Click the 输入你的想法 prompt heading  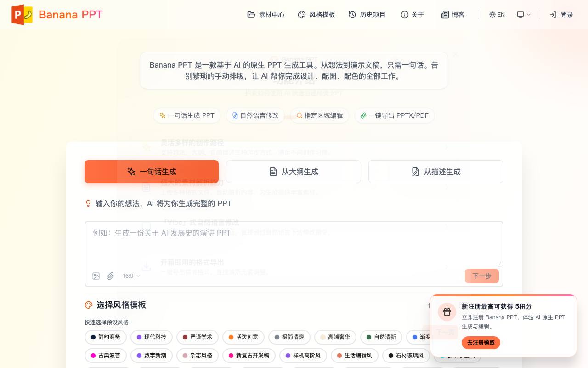[x=164, y=203]
